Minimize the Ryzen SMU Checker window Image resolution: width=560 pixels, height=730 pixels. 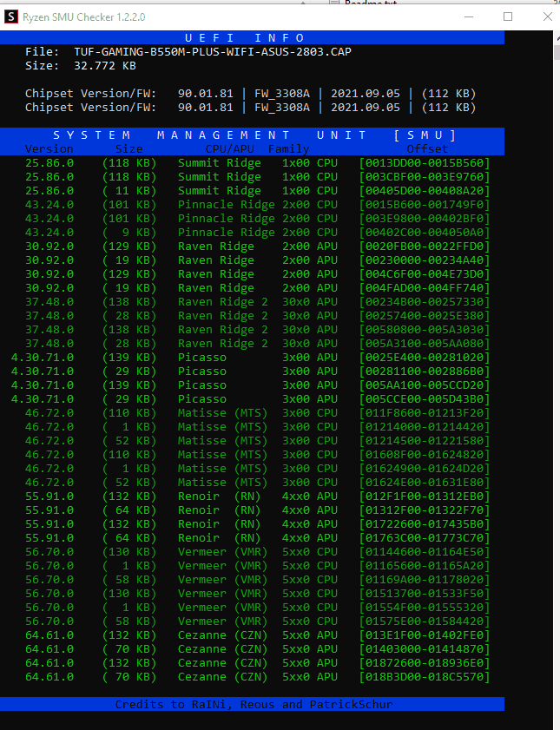tap(469, 16)
